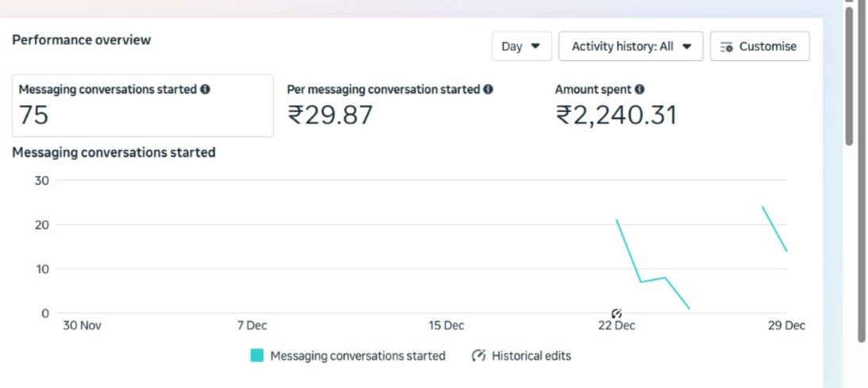868x388 pixels.
Task: Open the Amount spent info icon
Action: click(x=639, y=90)
